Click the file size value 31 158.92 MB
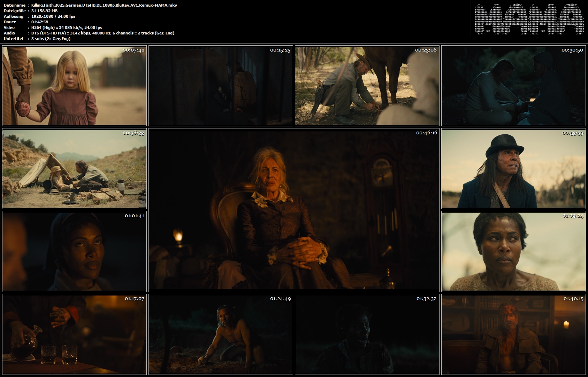This screenshot has width=588, height=377. tap(44, 11)
